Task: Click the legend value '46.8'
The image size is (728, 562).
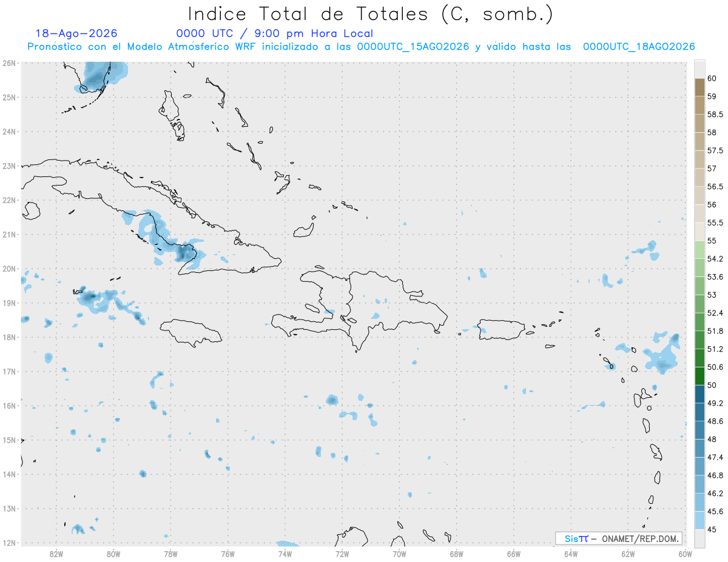Action: 715,475
